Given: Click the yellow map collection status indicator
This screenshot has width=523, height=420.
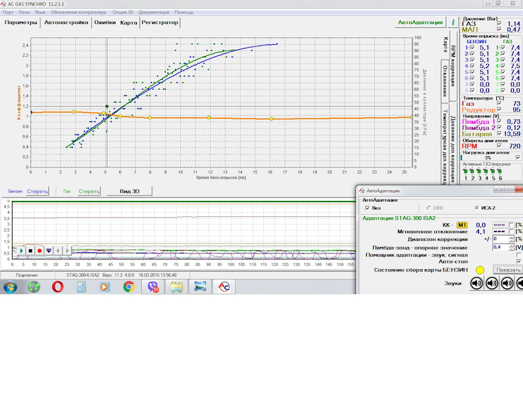Looking at the screenshot, I should (x=480, y=270).
